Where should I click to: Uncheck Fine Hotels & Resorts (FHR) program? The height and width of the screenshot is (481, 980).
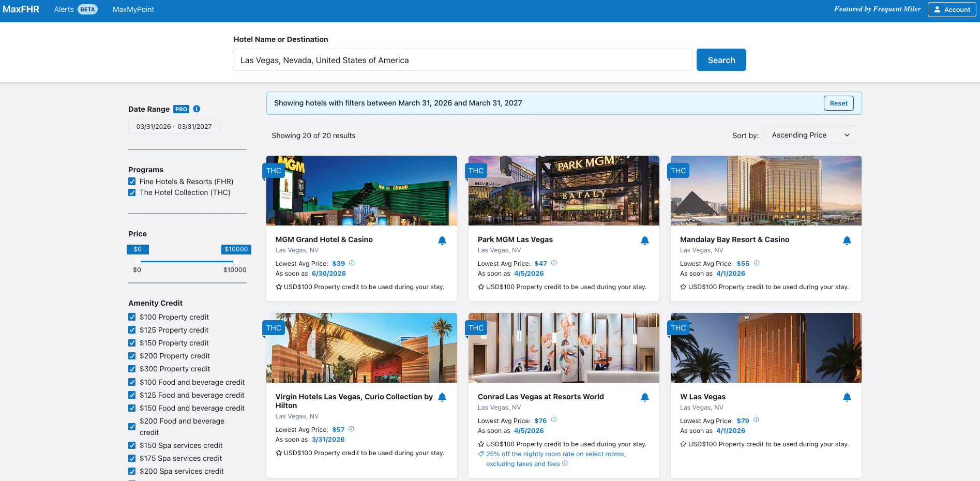(x=132, y=182)
